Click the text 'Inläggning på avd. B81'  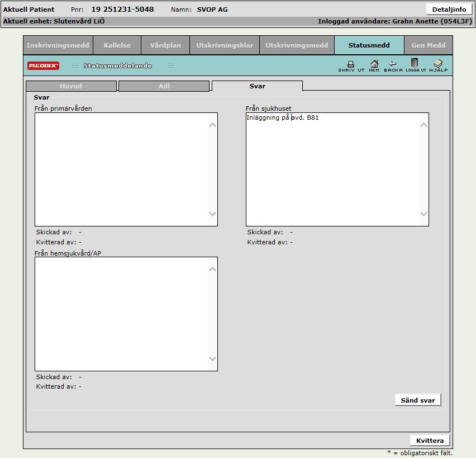click(282, 117)
